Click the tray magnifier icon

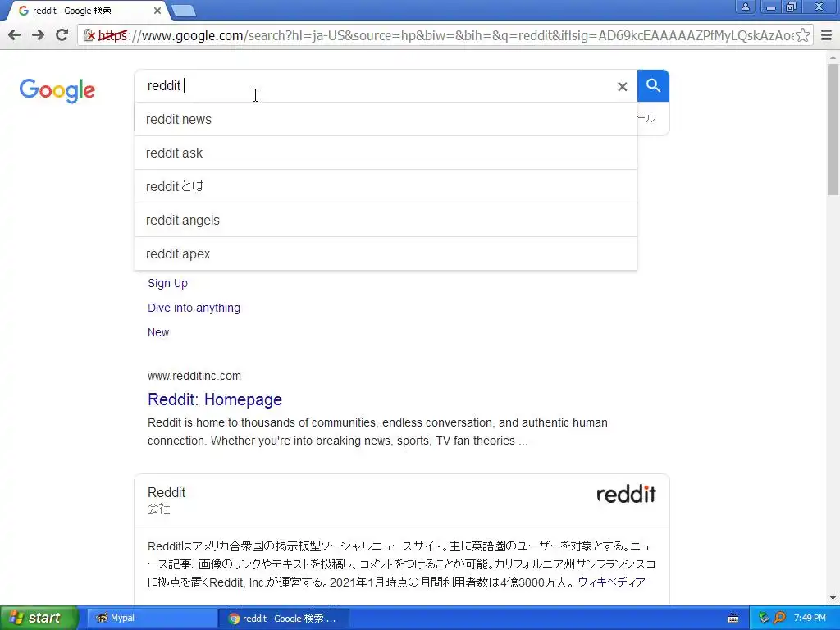779,619
